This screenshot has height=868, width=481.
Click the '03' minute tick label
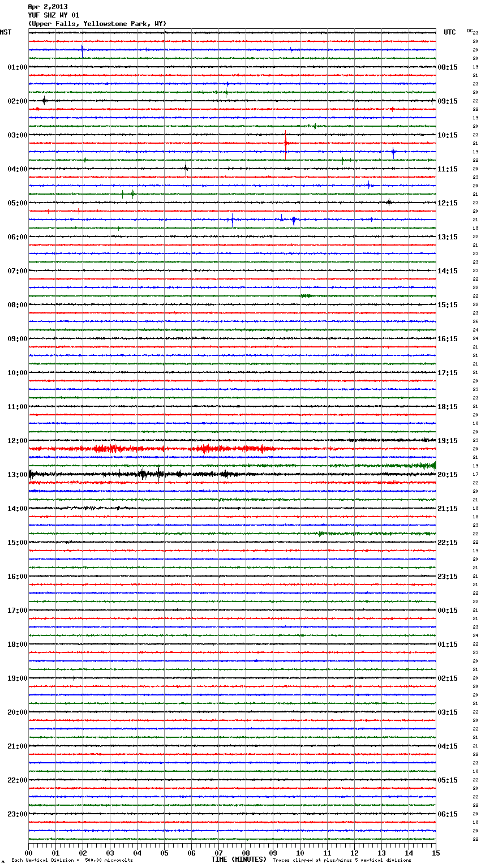[110, 853]
